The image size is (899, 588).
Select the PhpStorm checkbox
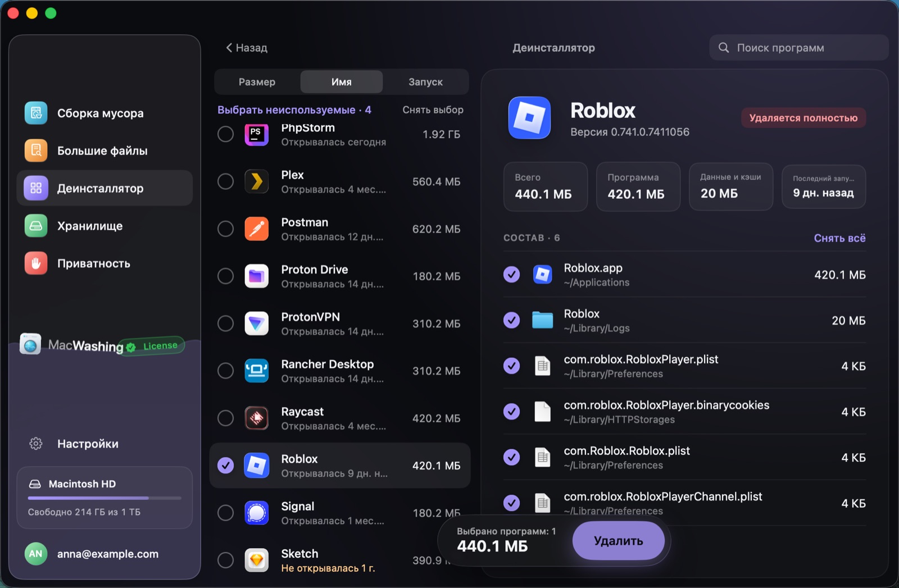(x=225, y=134)
